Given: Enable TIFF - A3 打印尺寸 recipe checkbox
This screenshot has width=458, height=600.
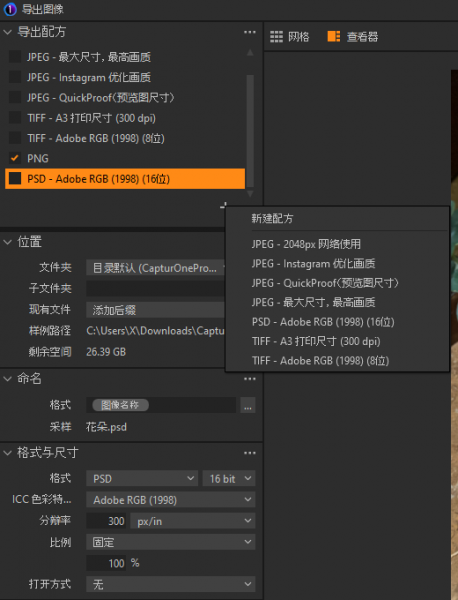Looking at the screenshot, I should pos(15,117).
